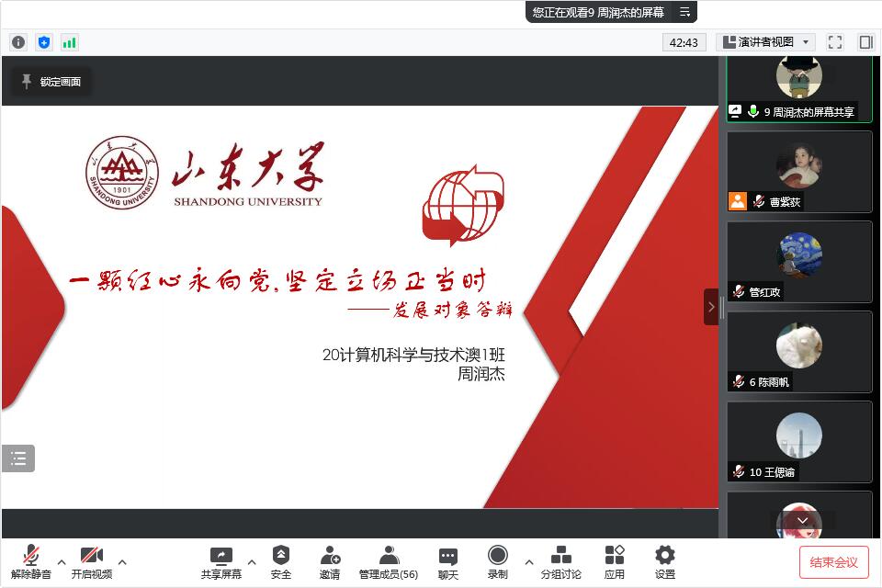Expand audio options arrow beside 解除静音
The width and height of the screenshot is (882, 588).
(62, 562)
